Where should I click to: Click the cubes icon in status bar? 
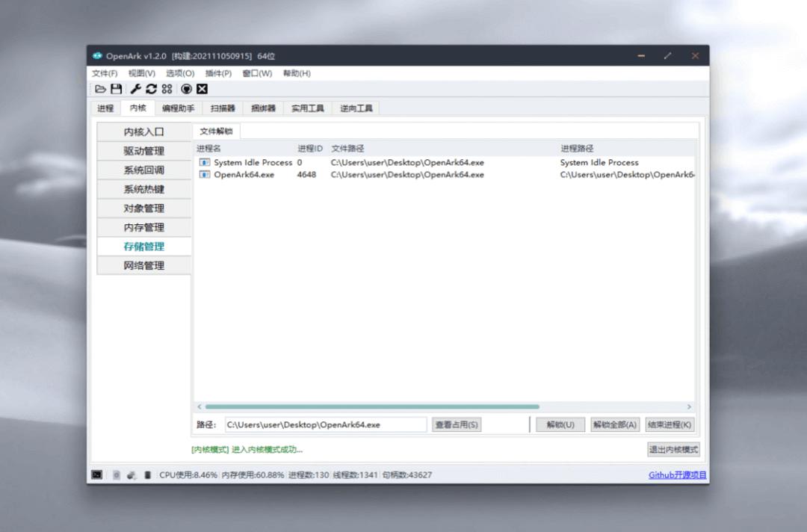(x=132, y=475)
